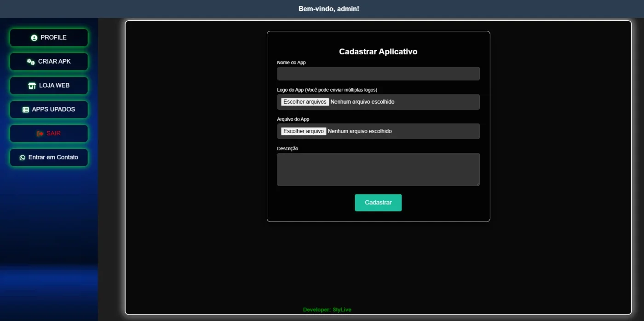The height and width of the screenshot is (321, 644).
Task: Focus the Descrição text area
Action: [x=378, y=169]
